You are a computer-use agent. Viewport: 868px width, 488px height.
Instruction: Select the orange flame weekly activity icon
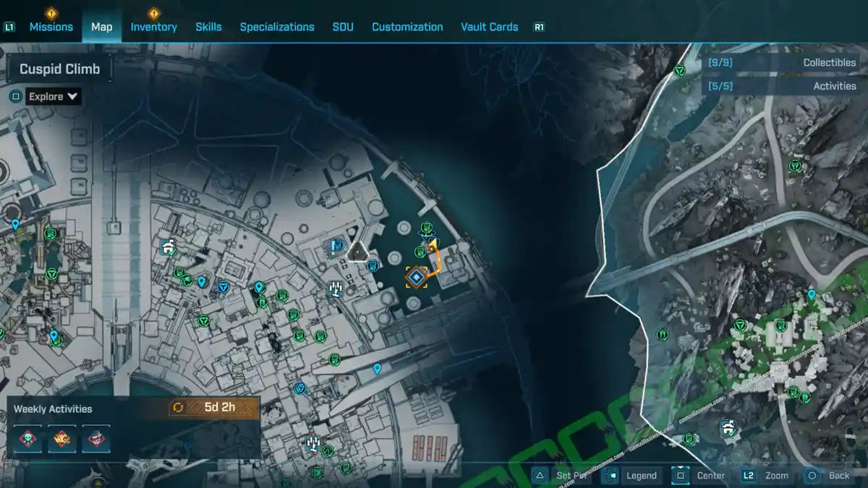pos(62,439)
